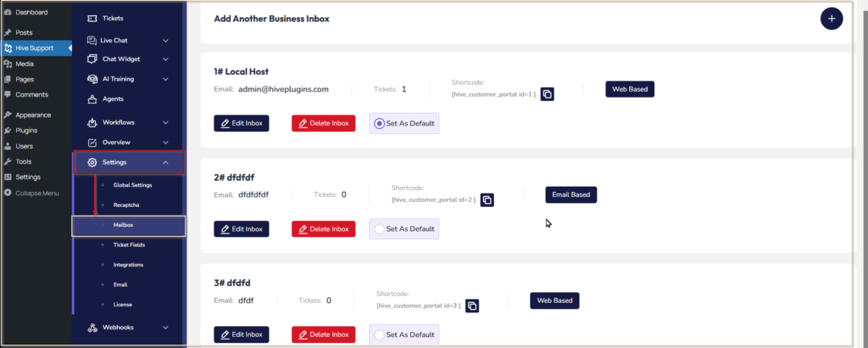Open Ticket Fields submenu item

click(129, 244)
